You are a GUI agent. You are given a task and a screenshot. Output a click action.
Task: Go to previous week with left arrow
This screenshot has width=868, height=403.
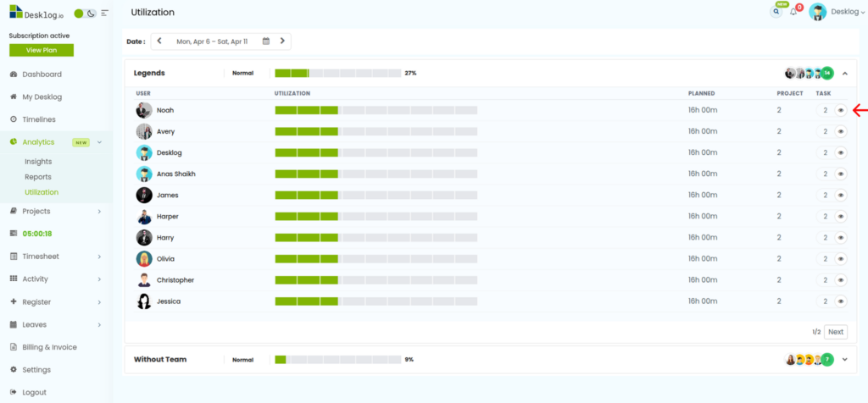click(159, 41)
